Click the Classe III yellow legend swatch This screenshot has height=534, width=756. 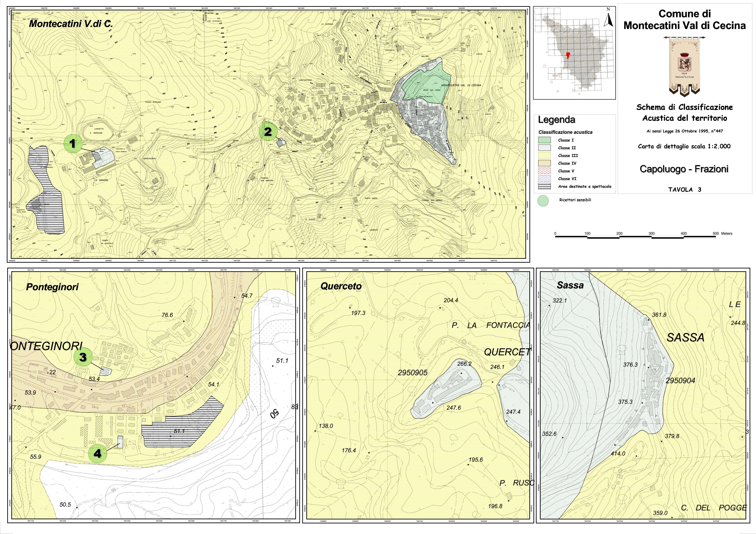pos(544,156)
